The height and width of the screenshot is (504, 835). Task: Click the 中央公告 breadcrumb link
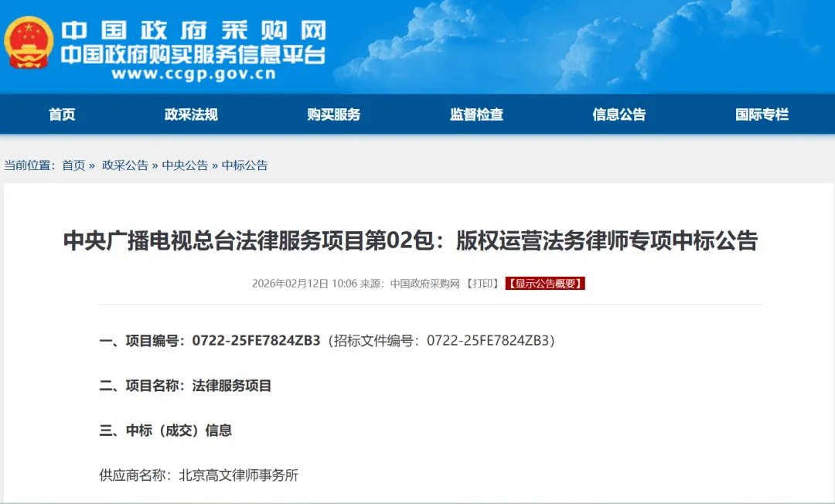pos(185,165)
